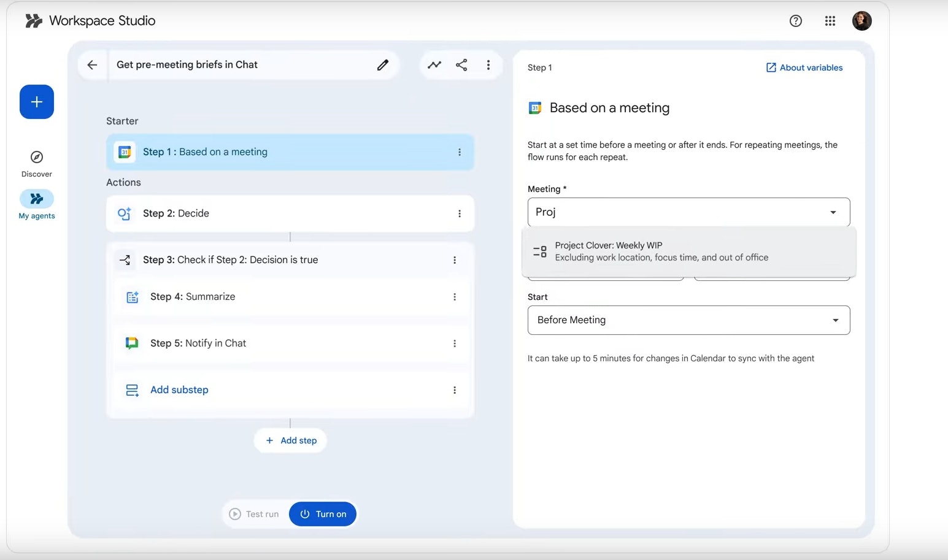
Task: Open Step 5 Notify in Chat options
Action: coord(455,343)
